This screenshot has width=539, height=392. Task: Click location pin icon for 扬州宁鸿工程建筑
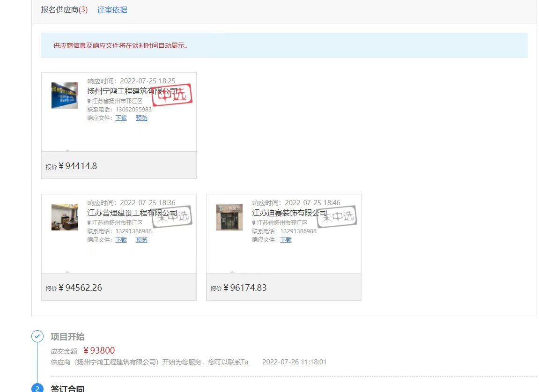pyautogui.click(x=89, y=101)
